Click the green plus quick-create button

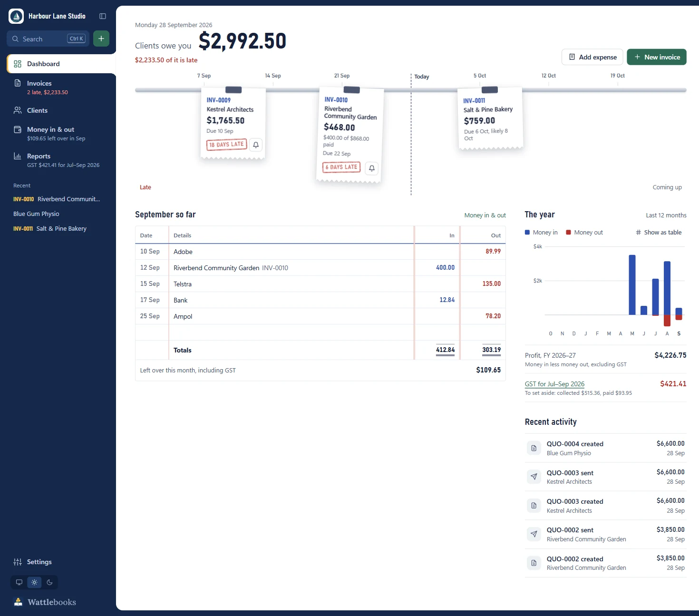click(x=101, y=39)
